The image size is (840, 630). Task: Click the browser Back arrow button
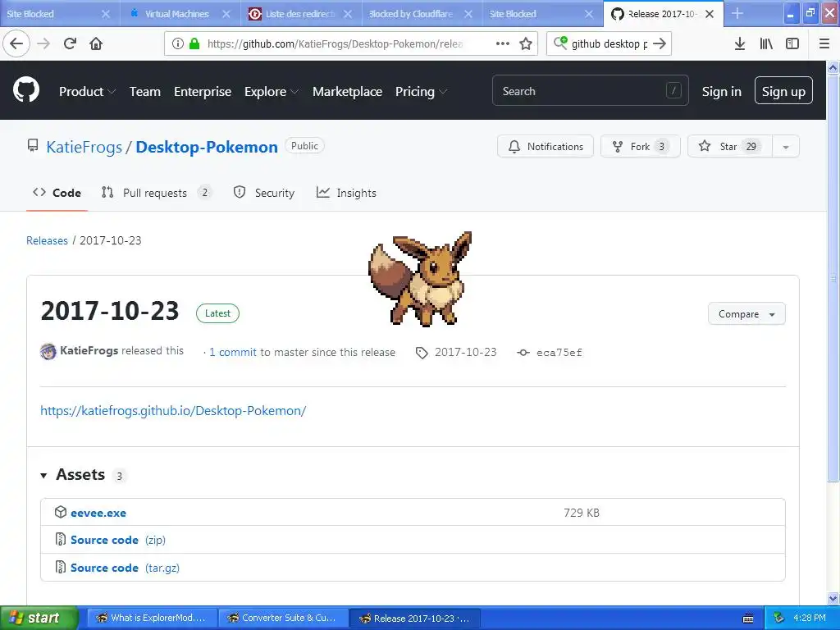(16, 43)
